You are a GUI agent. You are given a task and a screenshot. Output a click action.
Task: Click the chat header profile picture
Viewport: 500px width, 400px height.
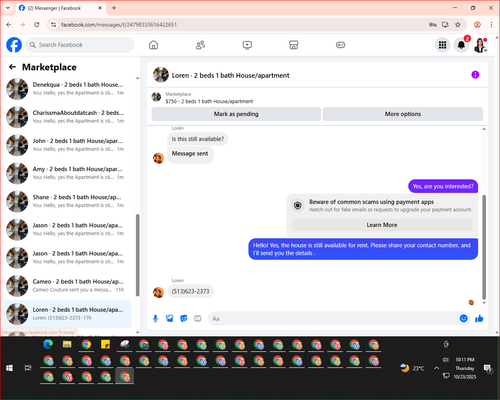pyautogui.click(x=161, y=75)
